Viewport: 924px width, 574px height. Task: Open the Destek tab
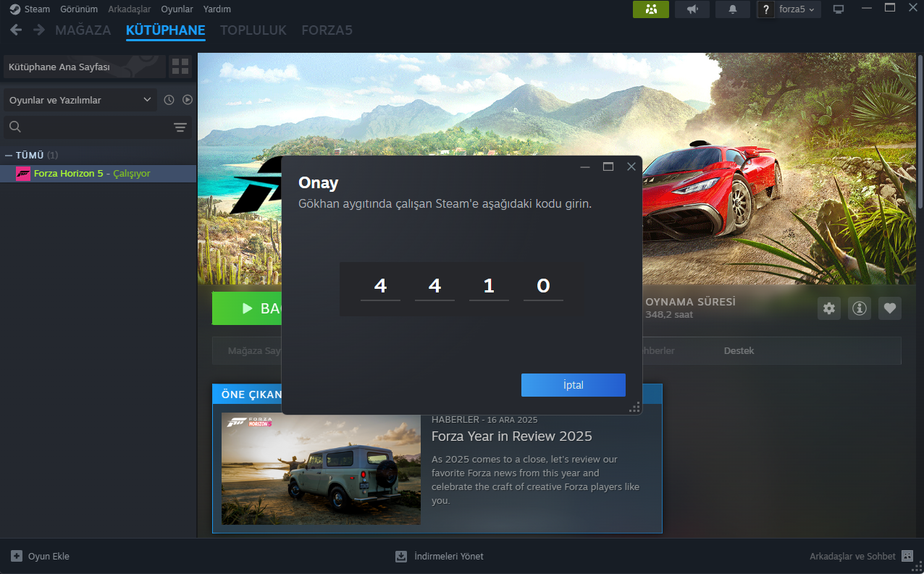click(739, 350)
